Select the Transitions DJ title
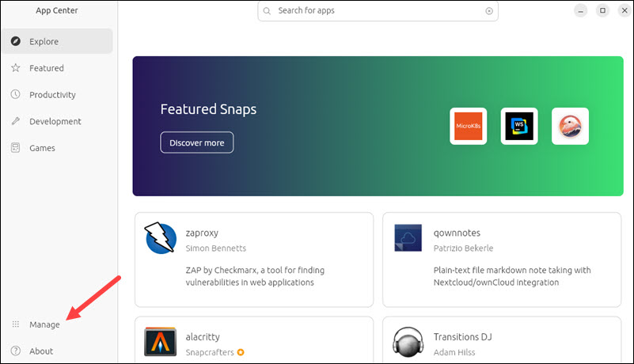The height and width of the screenshot is (364, 634). (x=462, y=337)
